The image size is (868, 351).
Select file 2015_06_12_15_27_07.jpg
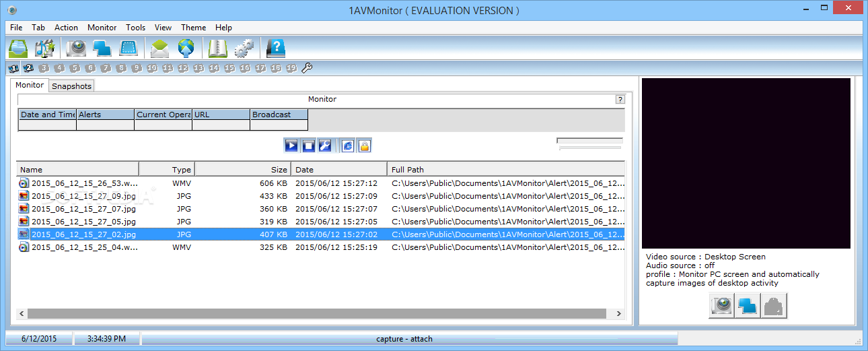[321, 208]
